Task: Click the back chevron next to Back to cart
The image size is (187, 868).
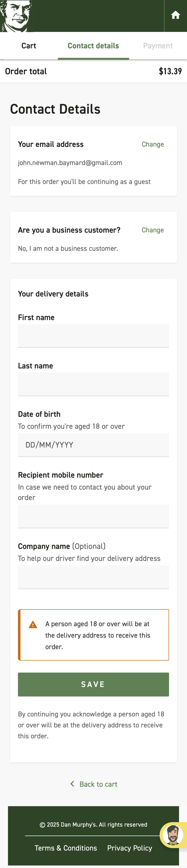Action: click(72, 784)
